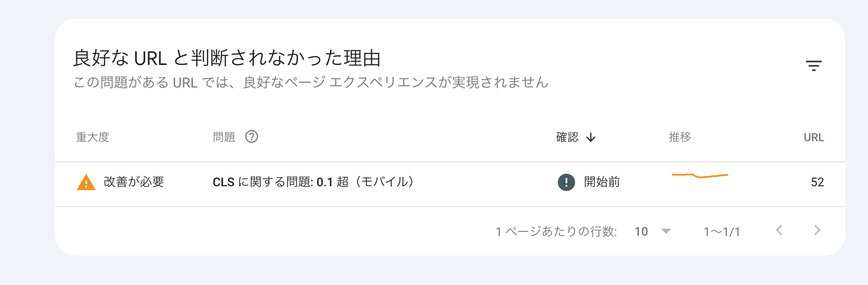
Task: Click the rows per page value 10
Action: (x=641, y=232)
